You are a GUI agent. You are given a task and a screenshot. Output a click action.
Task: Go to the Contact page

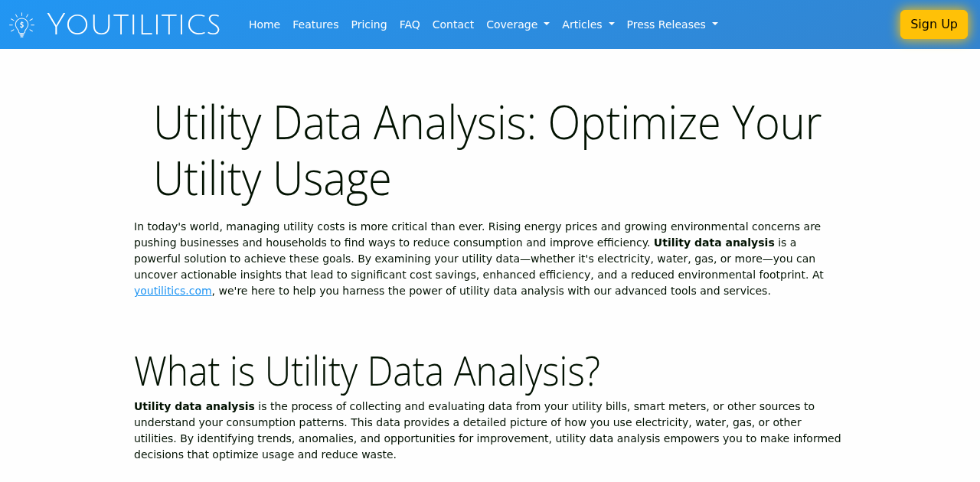[x=453, y=24]
